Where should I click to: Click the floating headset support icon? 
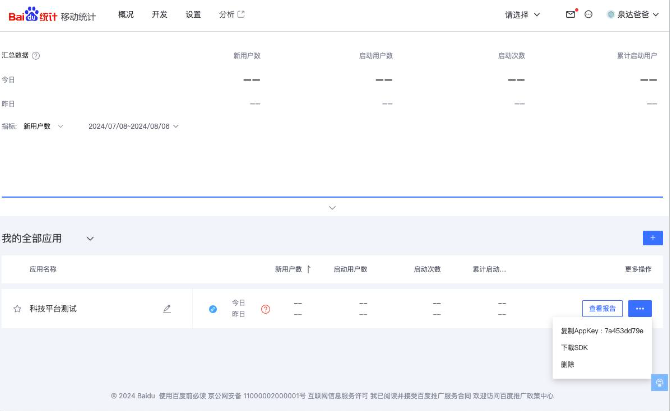coord(659,382)
